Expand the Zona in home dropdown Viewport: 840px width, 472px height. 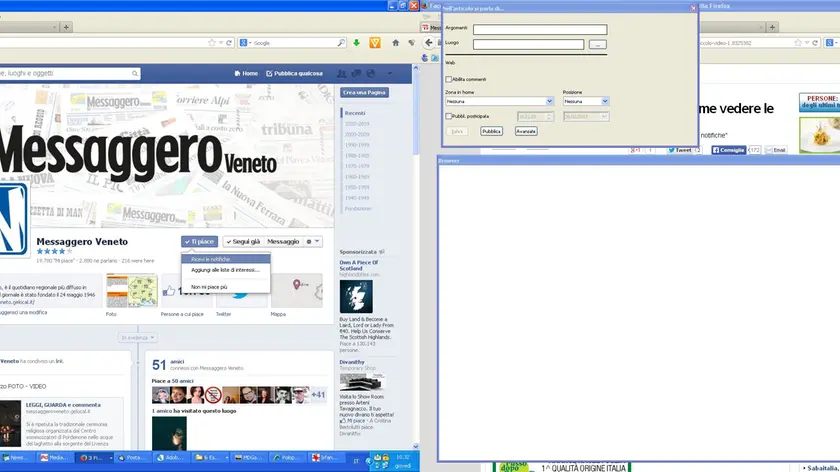[x=549, y=101]
